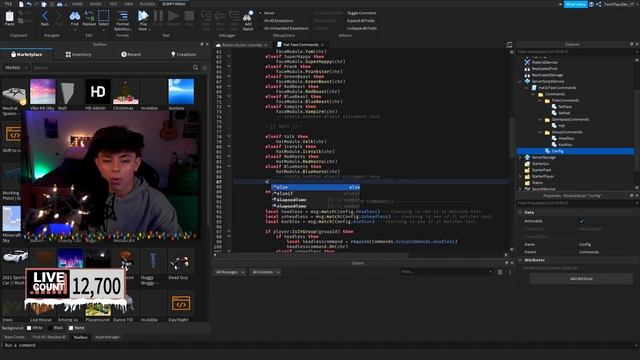The image size is (640, 360).
Task: Select the MaterialService item in Explorer
Action: pos(544,62)
